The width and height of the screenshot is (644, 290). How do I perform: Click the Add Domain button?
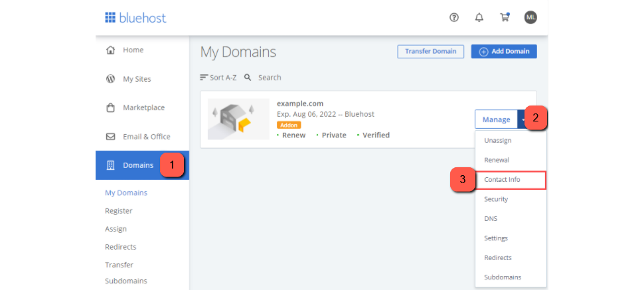[x=504, y=51]
